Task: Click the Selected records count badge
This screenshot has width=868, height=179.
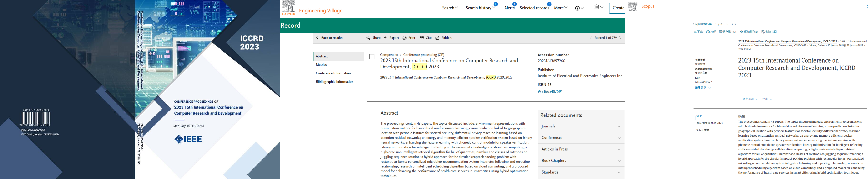Action: (549, 4)
